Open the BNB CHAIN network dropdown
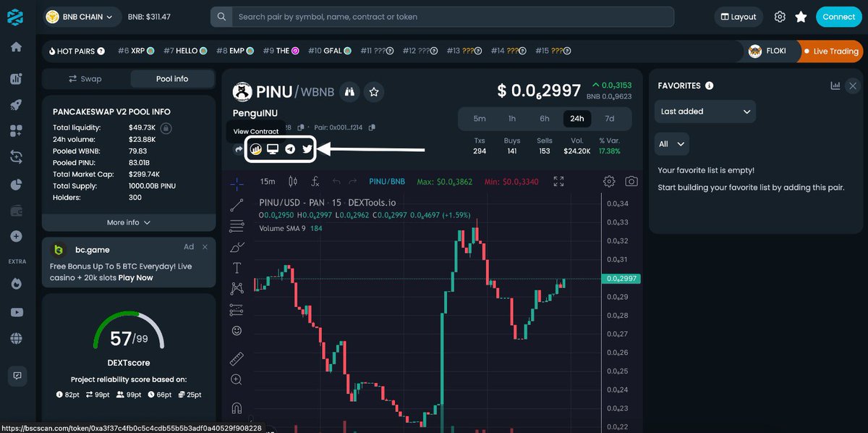Viewport: 868px width, 433px height. pyautogui.click(x=80, y=16)
